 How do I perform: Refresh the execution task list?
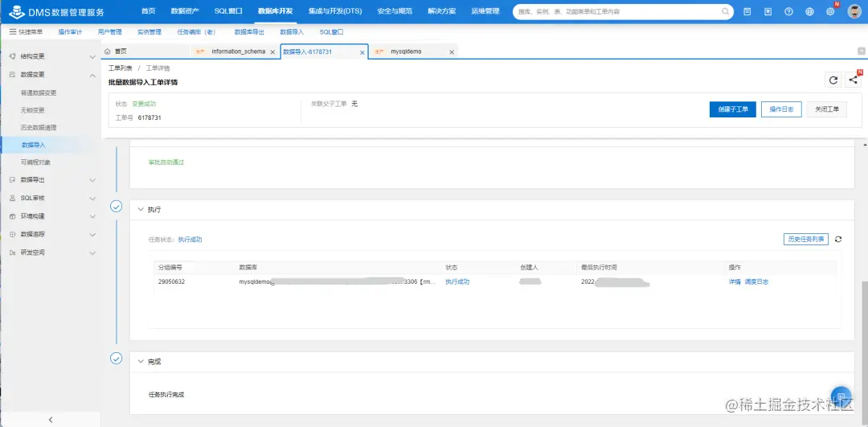838,240
